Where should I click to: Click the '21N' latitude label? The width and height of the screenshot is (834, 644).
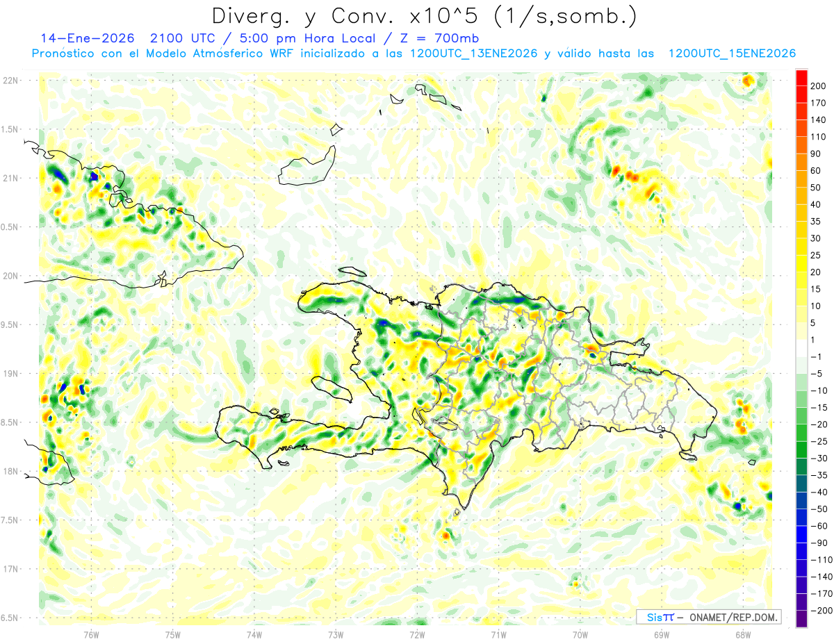10,178
